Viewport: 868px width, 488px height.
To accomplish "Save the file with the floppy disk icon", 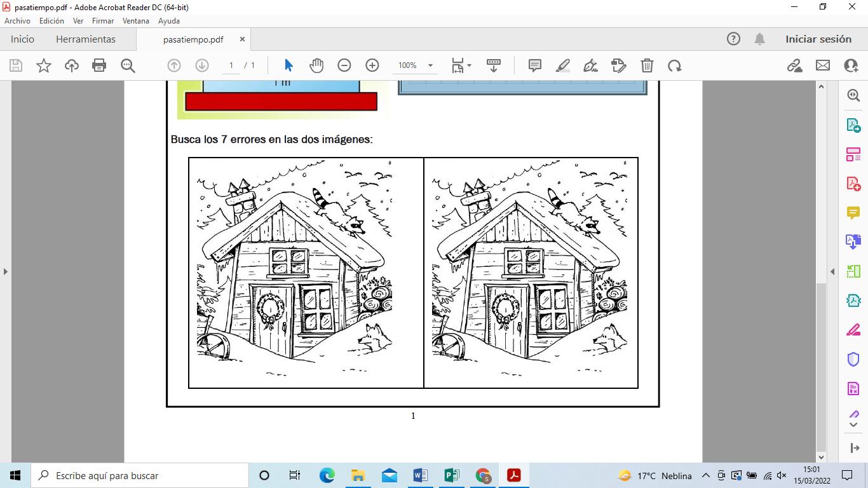I will (16, 65).
